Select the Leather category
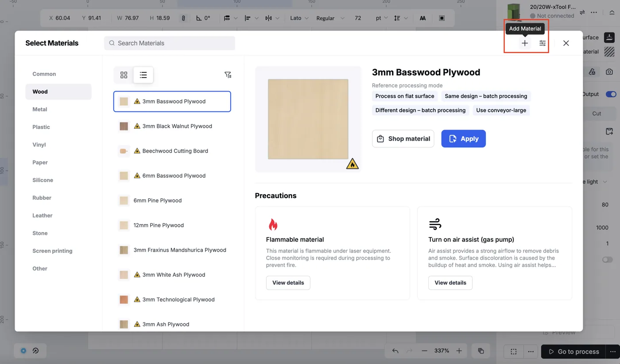This screenshot has height=364, width=620. (58, 215)
